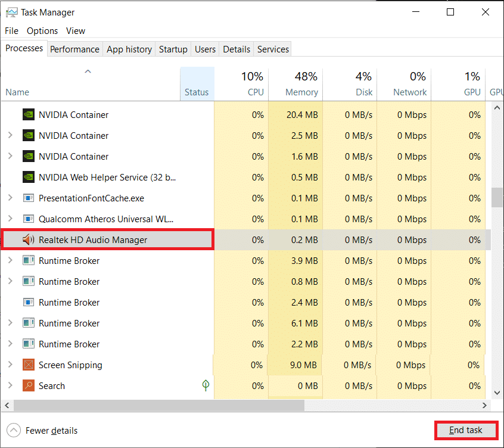Click the PresentationFontCache.exe process icon

point(28,198)
